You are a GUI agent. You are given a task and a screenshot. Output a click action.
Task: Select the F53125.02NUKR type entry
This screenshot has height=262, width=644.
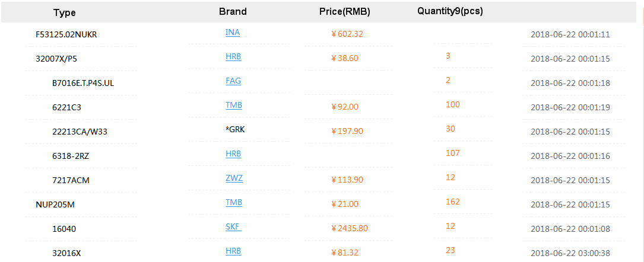click(66, 34)
